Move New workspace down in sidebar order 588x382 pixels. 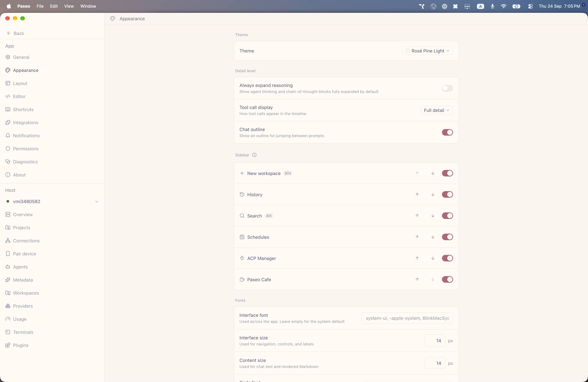[x=433, y=173]
